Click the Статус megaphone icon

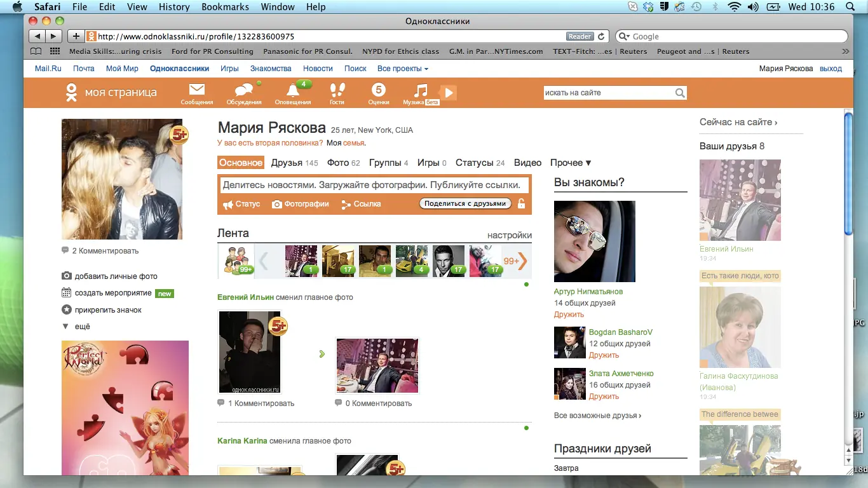tap(227, 205)
